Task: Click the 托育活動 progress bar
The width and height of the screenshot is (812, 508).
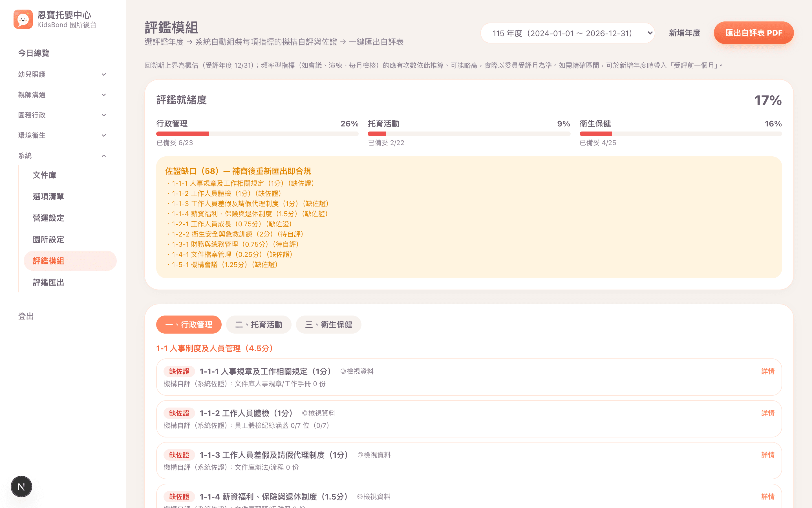Action: [469, 134]
